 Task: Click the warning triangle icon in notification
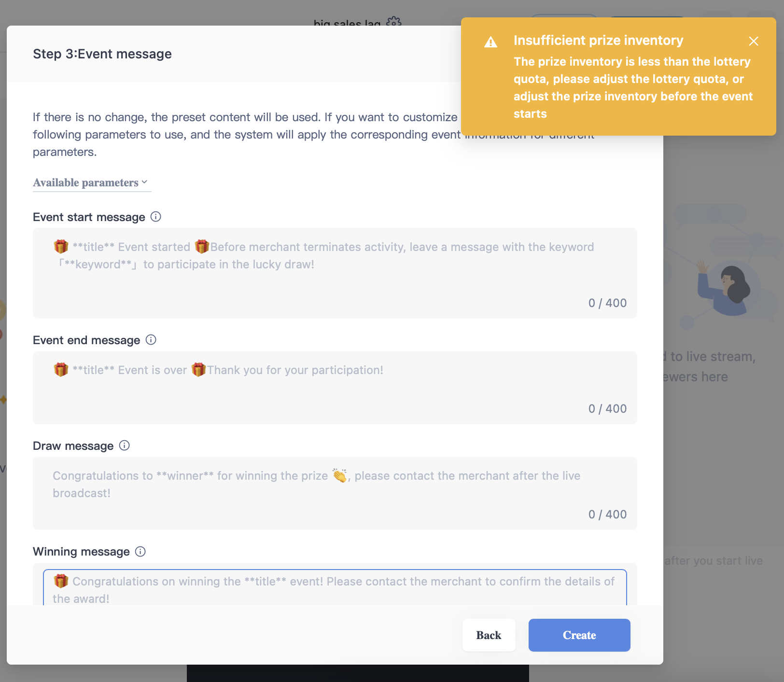click(491, 42)
